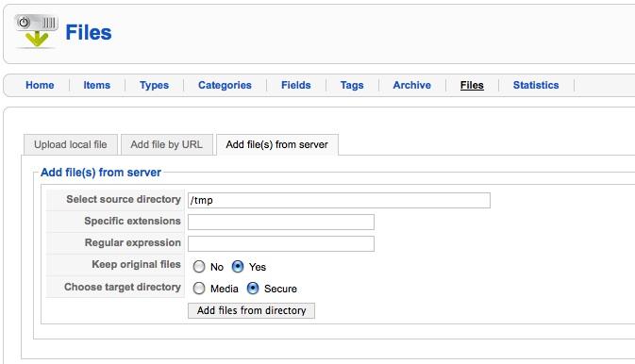Click the 'Choose target directory' label

[x=123, y=287]
